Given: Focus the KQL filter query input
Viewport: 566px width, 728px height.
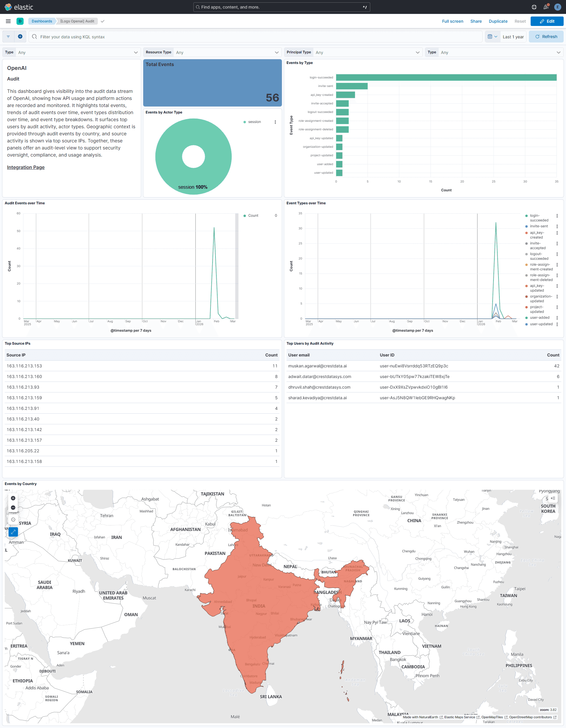Looking at the screenshot, I should click(255, 37).
